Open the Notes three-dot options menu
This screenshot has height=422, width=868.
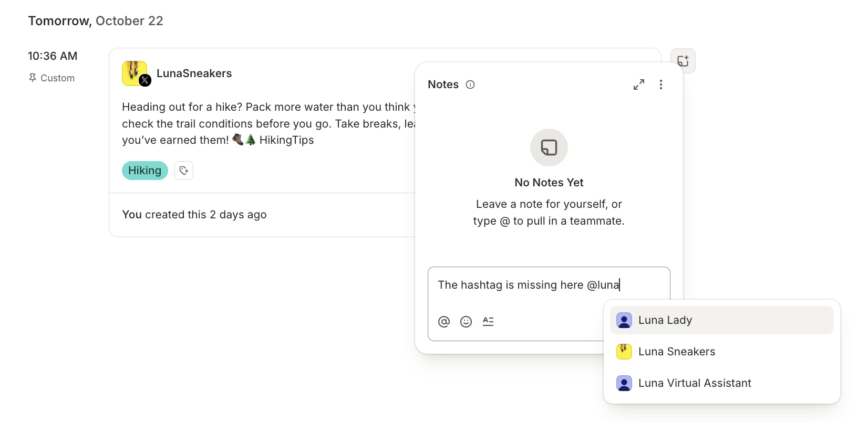coord(661,85)
